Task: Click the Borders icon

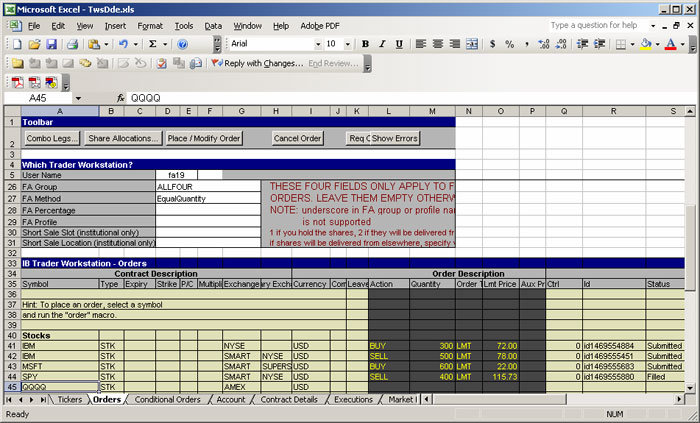Action: click(x=621, y=44)
